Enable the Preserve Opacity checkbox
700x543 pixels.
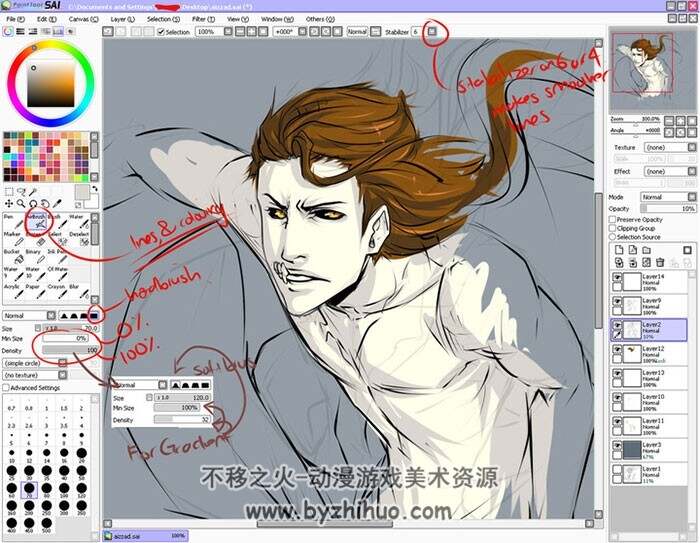[612, 219]
